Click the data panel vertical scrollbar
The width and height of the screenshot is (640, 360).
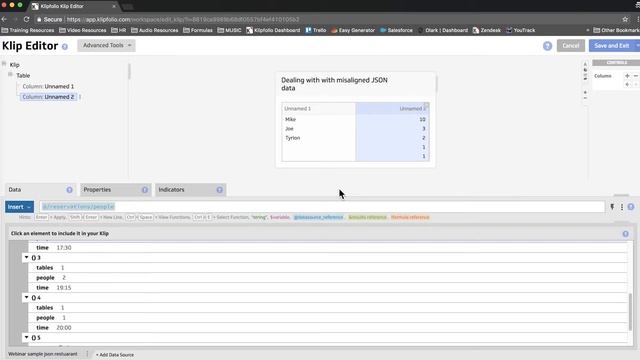click(x=631, y=312)
